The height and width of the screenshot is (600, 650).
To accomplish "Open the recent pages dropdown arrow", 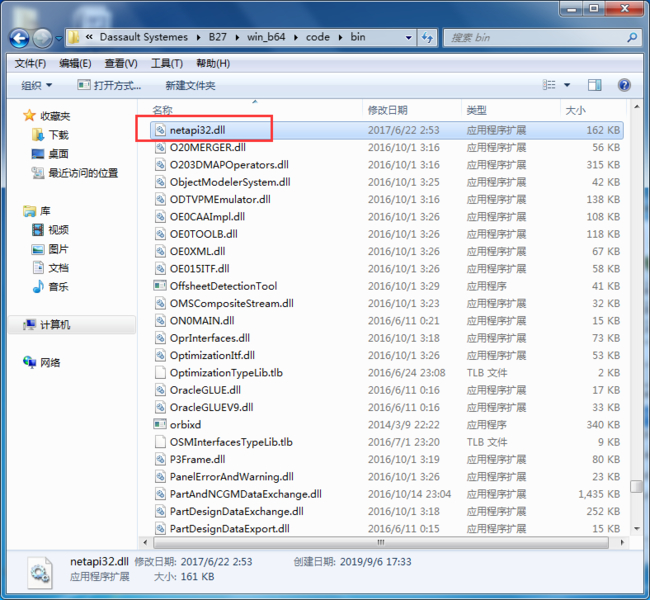I will pos(58,39).
